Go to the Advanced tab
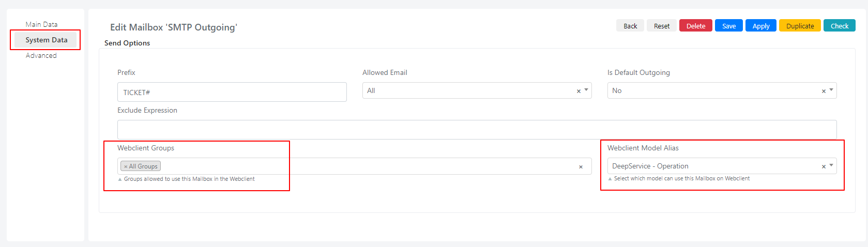This screenshot has width=868, height=247. coord(41,55)
